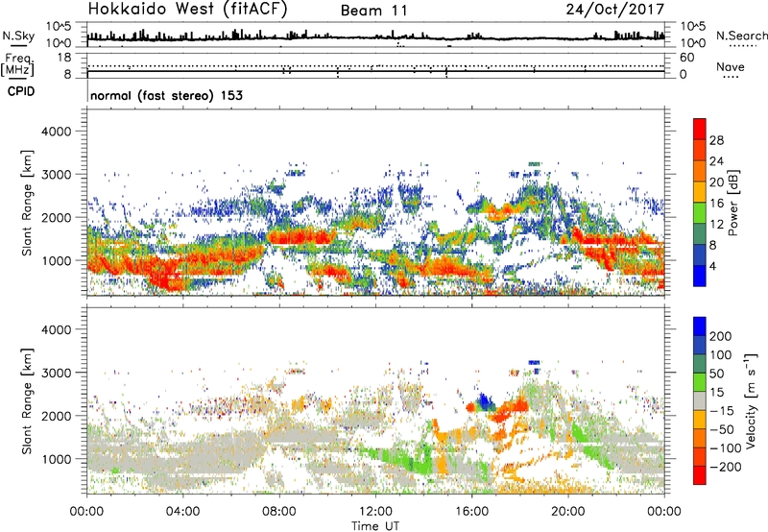Image resolution: width=768 pixels, height=532 pixels.
Task: Click '3000' tick on the velocity panel
Action: click(x=57, y=373)
